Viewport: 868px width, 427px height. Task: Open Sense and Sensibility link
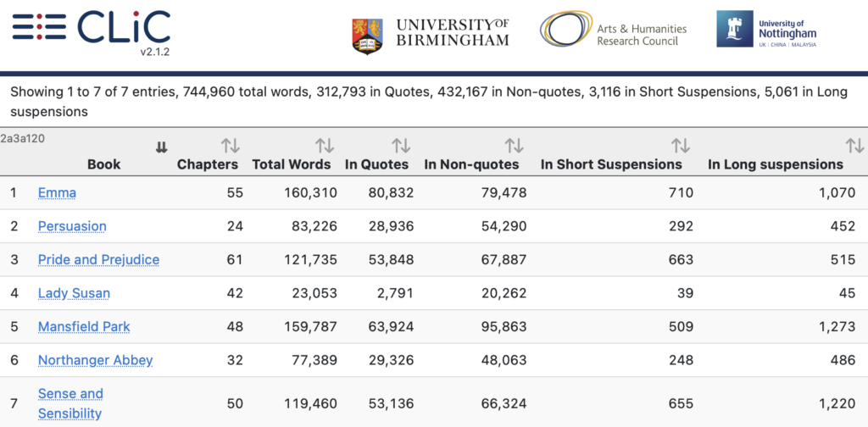coord(70,403)
